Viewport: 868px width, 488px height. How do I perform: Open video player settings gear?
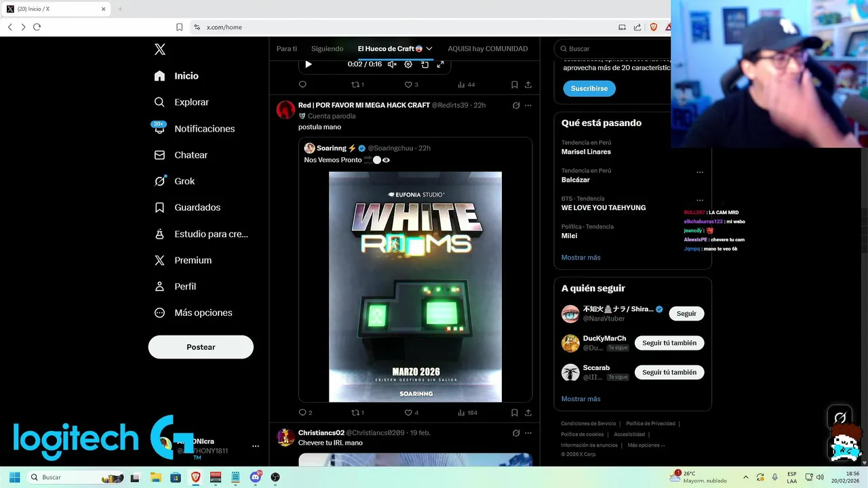coord(408,64)
